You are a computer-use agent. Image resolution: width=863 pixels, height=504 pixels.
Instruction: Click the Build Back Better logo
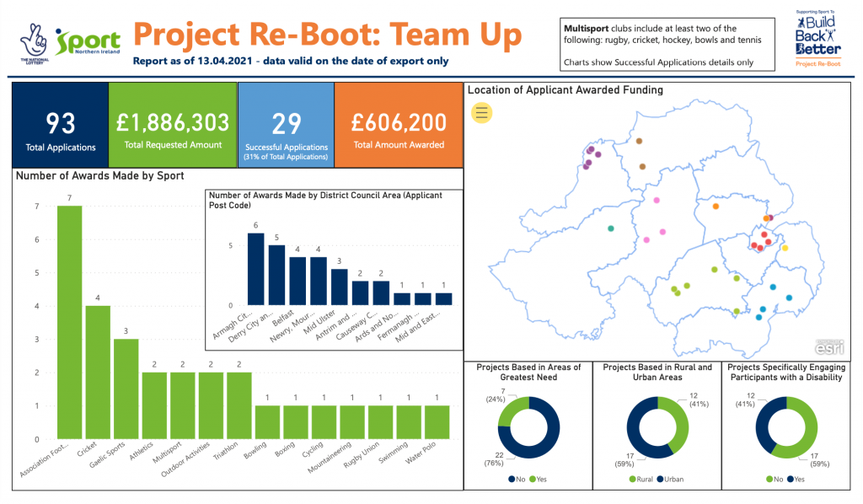817,39
